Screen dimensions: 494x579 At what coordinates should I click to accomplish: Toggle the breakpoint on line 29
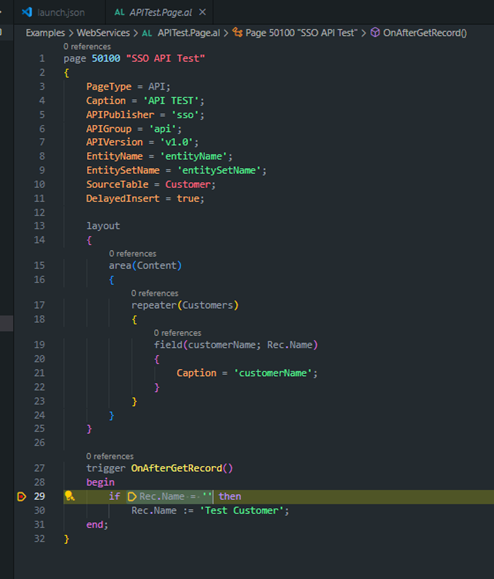point(21,497)
